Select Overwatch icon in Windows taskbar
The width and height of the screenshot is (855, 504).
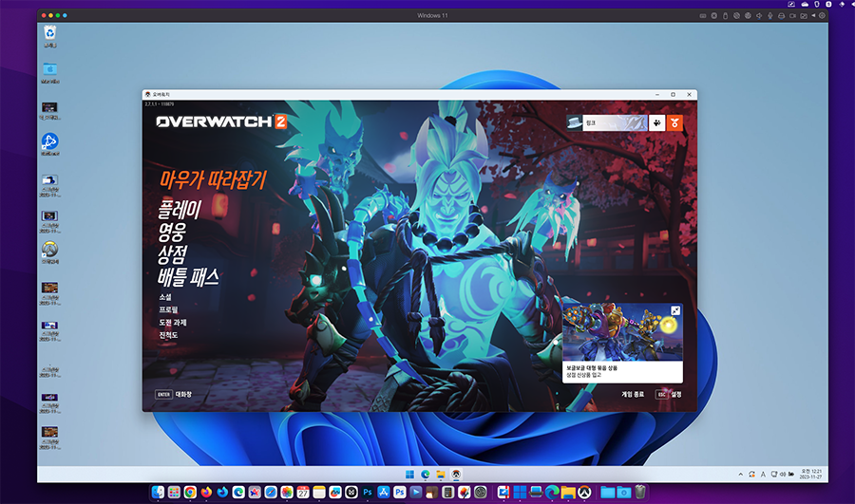tap(456, 475)
